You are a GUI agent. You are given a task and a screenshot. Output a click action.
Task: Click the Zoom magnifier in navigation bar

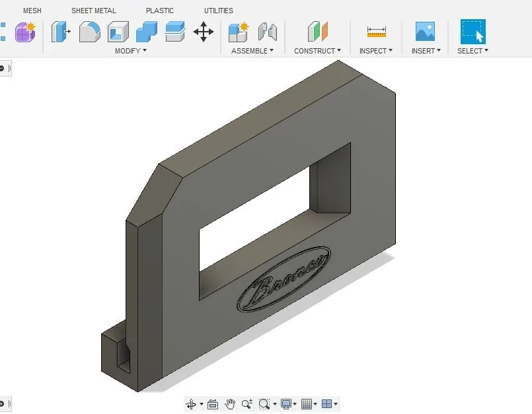click(248, 403)
